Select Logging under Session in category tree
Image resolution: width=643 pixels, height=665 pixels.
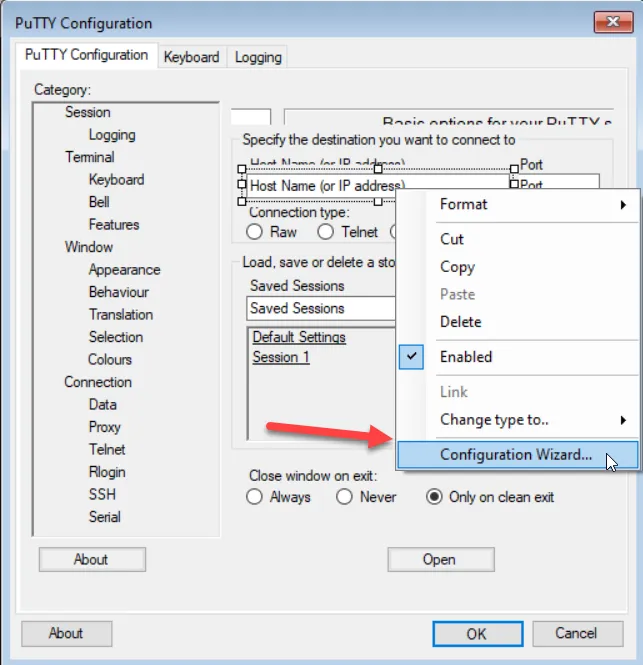(112, 135)
